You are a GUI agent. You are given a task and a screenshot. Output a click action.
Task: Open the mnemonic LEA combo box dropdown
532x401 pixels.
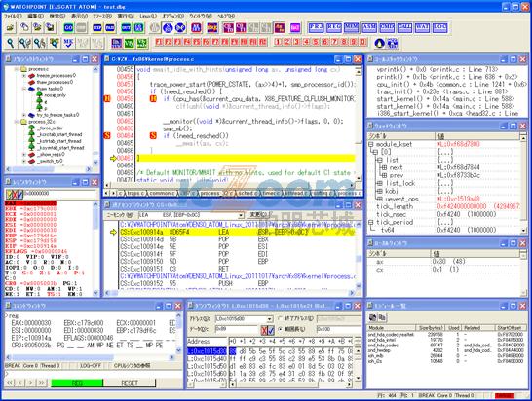coord(241,215)
